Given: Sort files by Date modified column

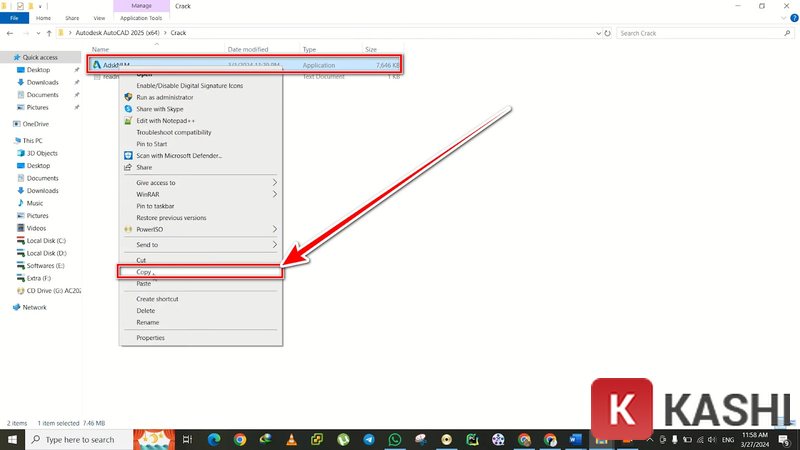Looking at the screenshot, I should tap(248, 49).
